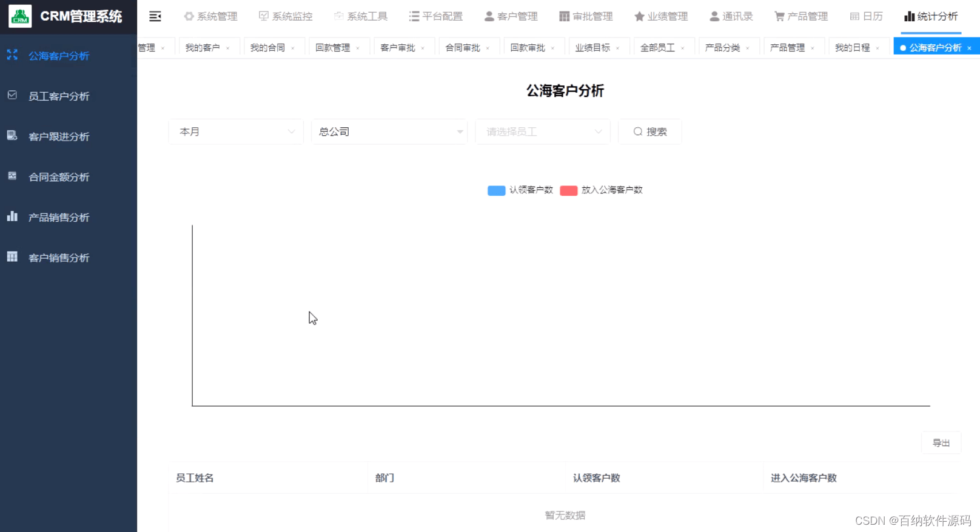Image resolution: width=980 pixels, height=532 pixels.
Task: Toggle red 放入公海客户数 legend swatch
Action: pyautogui.click(x=568, y=190)
